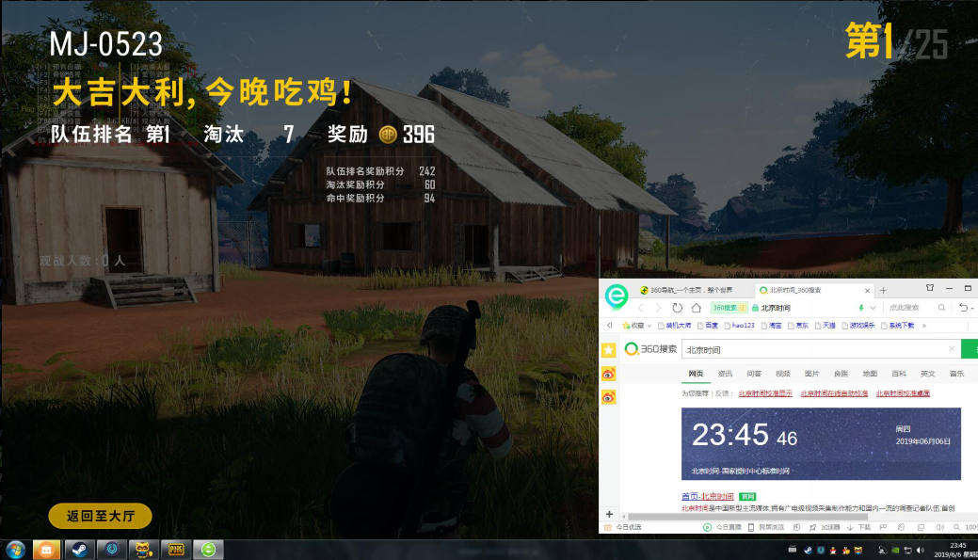Select the 网页 search tab
Image resolution: width=978 pixels, height=560 pixels.
(x=696, y=374)
